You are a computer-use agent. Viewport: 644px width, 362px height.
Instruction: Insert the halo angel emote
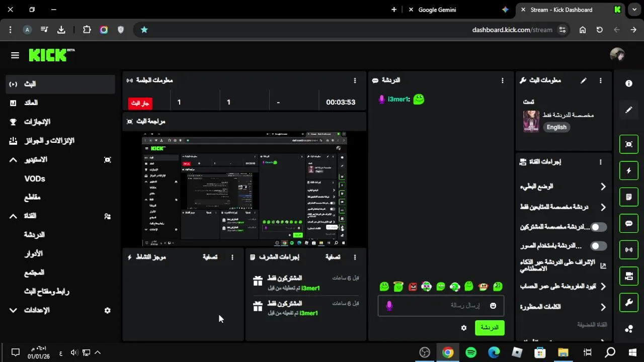click(398, 286)
